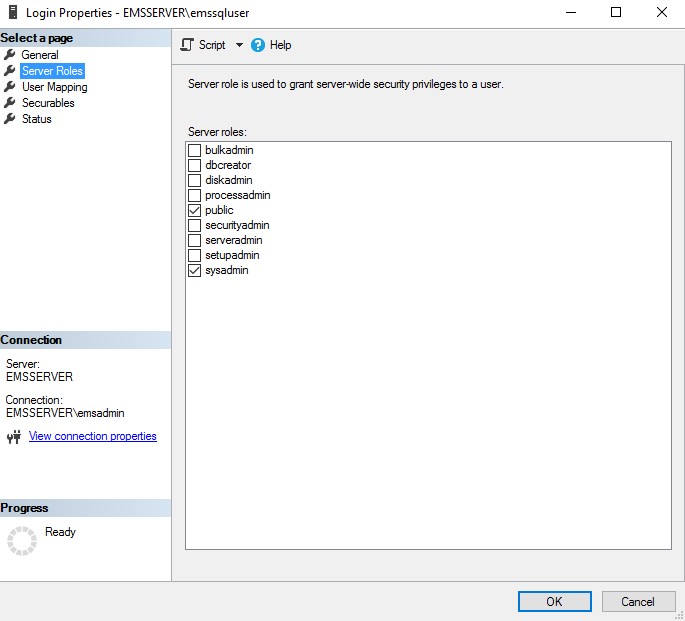Maximize the Login Properties window
This screenshot has width=685, height=621.
pyautogui.click(x=616, y=12)
